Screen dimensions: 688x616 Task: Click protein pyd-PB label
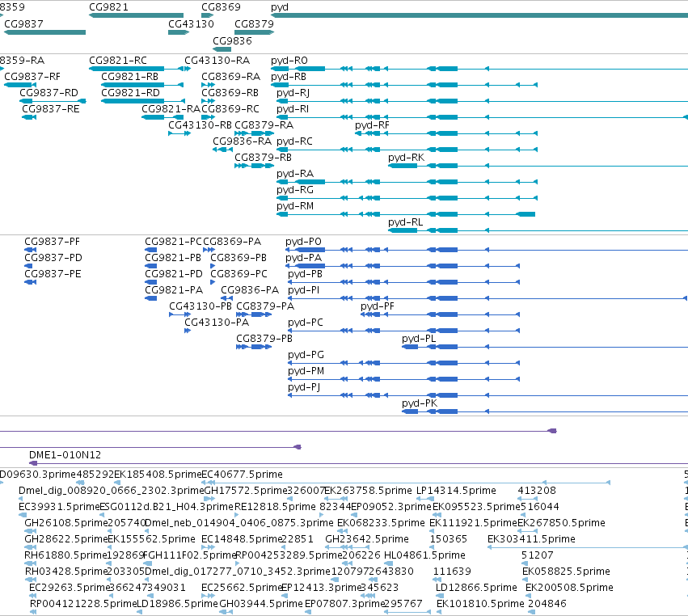point(305,274)
